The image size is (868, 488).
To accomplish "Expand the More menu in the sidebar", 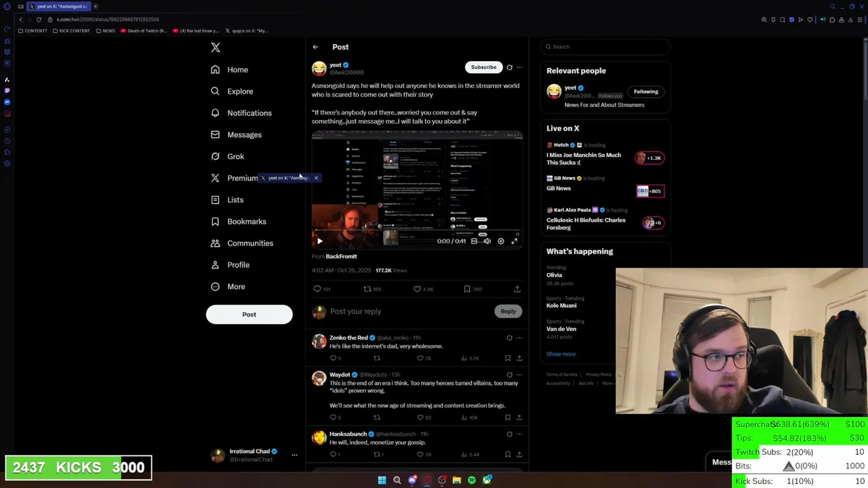I will pos(227,287).
